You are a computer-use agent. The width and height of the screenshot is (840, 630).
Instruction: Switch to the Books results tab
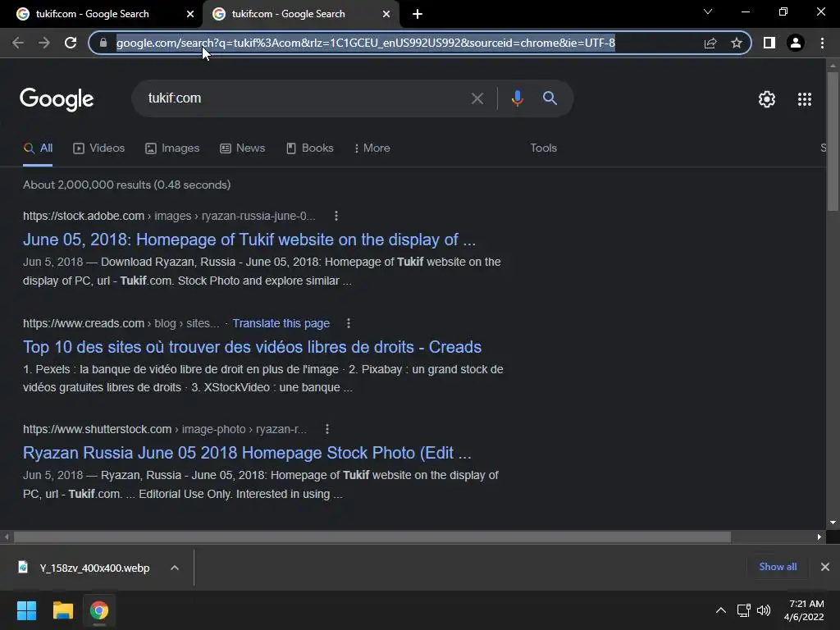click(x=310, y=148)
